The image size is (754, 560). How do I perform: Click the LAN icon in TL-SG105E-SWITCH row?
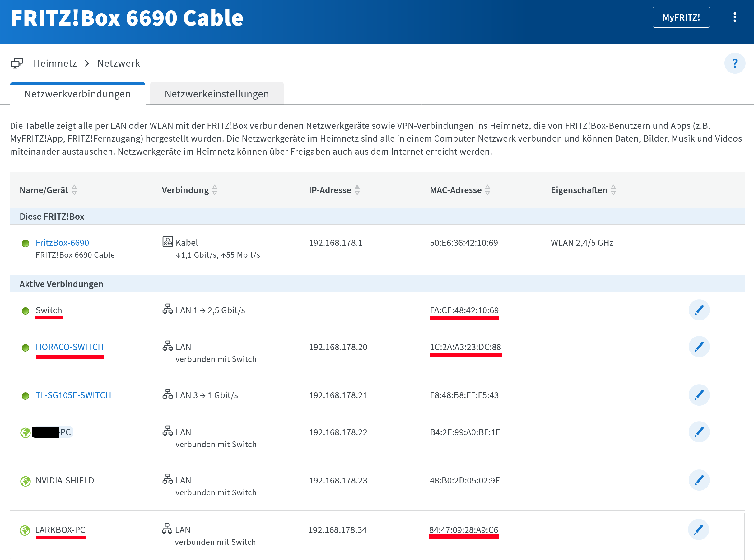coord(168,394)
